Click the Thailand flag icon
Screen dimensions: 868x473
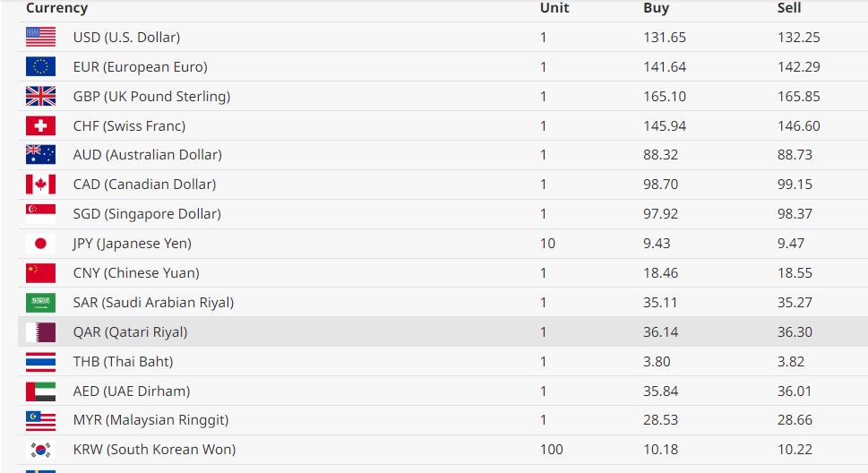[x=40, y=362]
